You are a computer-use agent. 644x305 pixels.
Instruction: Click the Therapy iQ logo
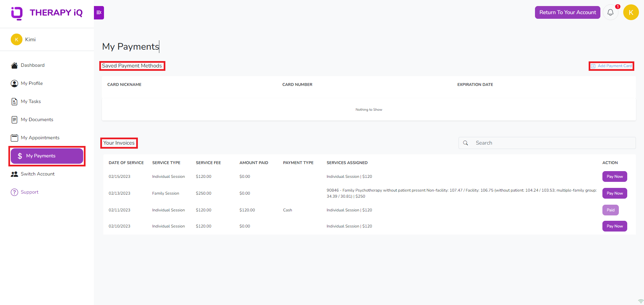(x=47, y=13)
